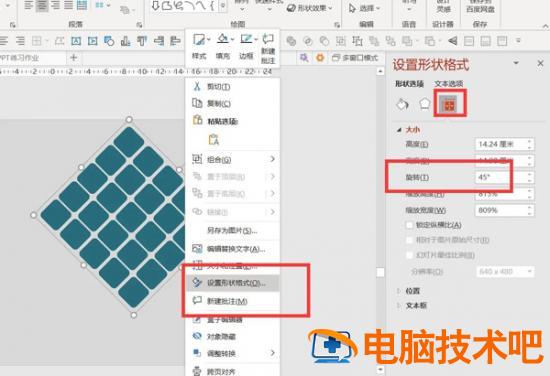Screen dimensions: 550x376
Task: Toggle Lock aspect ratio (锁定纵横比) checkbox
Action: pyautogui.click(x=409, y=225)
